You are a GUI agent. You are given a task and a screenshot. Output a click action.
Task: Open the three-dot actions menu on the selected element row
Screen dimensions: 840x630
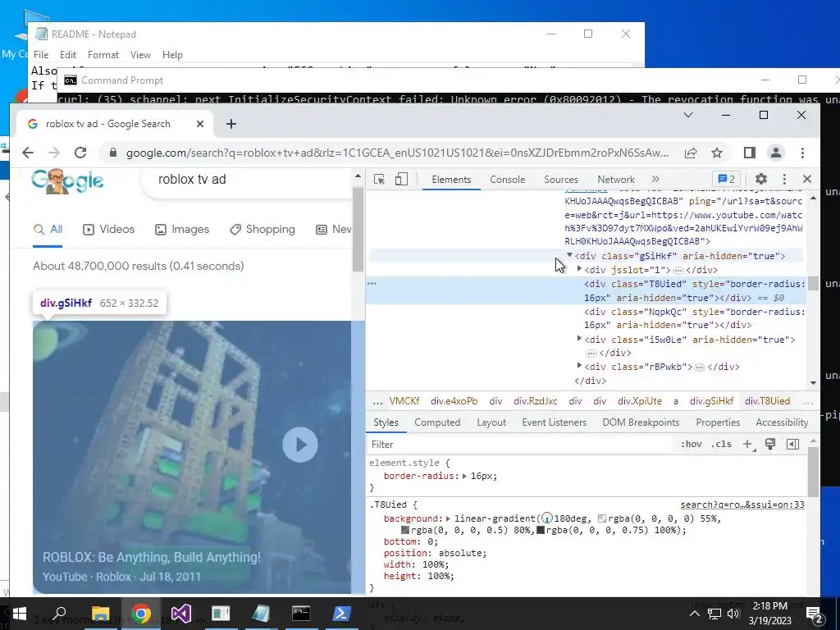point(372,283)
